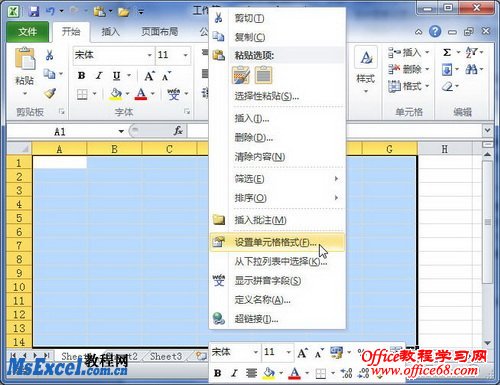Open the ribbon fill color dropdown arrow

tap(127, 94)
